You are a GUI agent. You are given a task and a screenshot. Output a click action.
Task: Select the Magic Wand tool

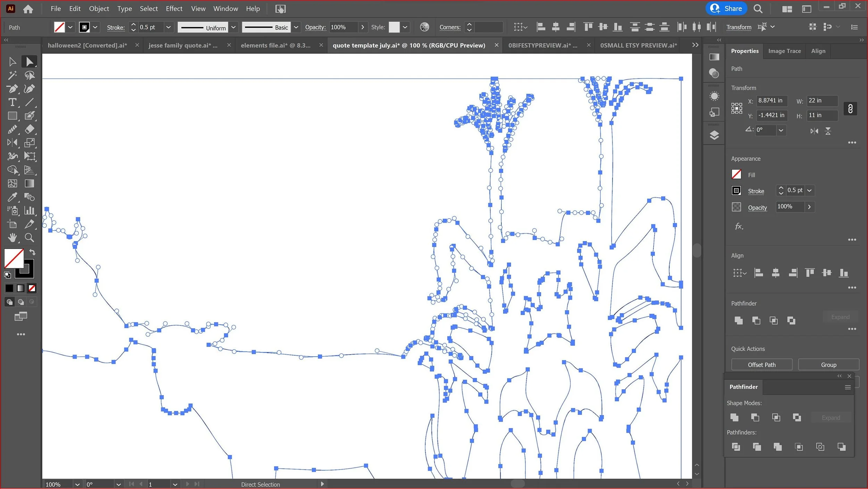tap(12, 75)
